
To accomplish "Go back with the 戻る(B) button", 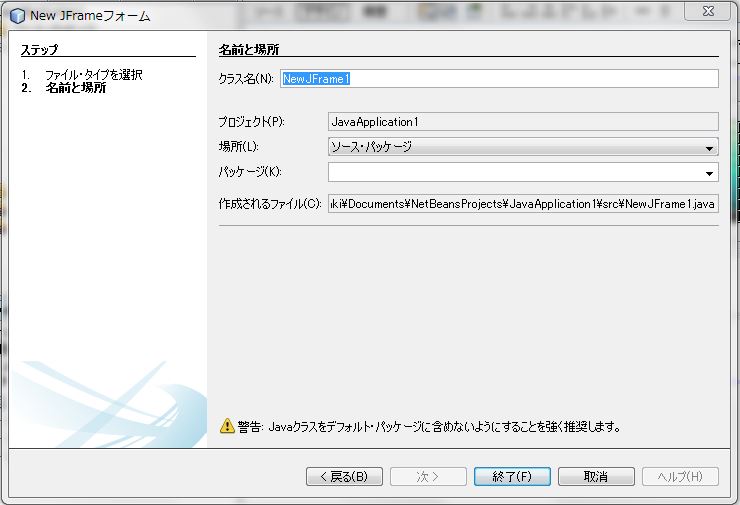I will (344, 477).
